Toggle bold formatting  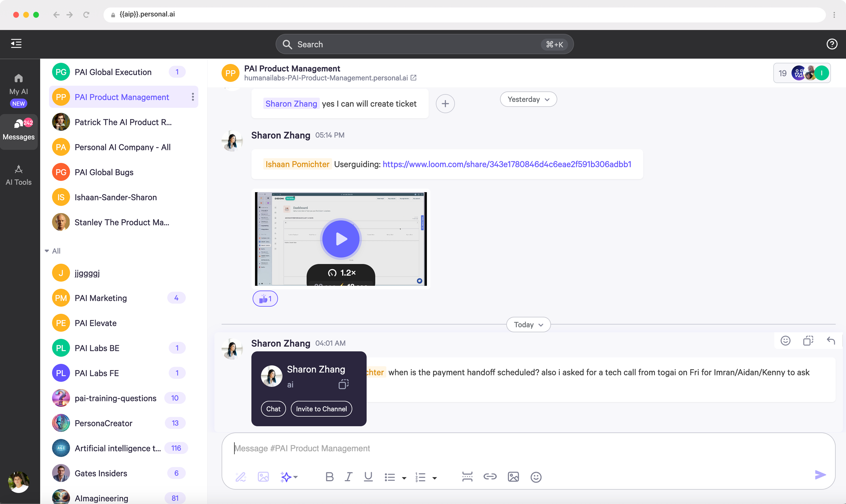click(x=329, y=477)
